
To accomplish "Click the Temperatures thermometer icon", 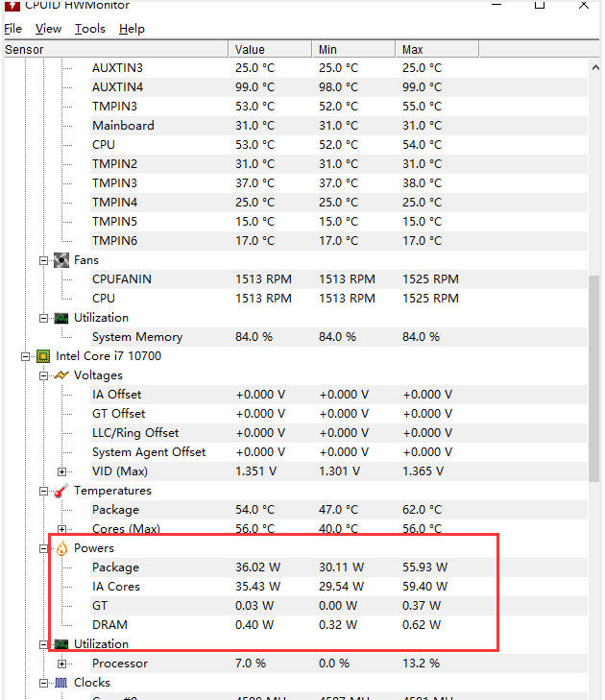I will pos(61,491).
